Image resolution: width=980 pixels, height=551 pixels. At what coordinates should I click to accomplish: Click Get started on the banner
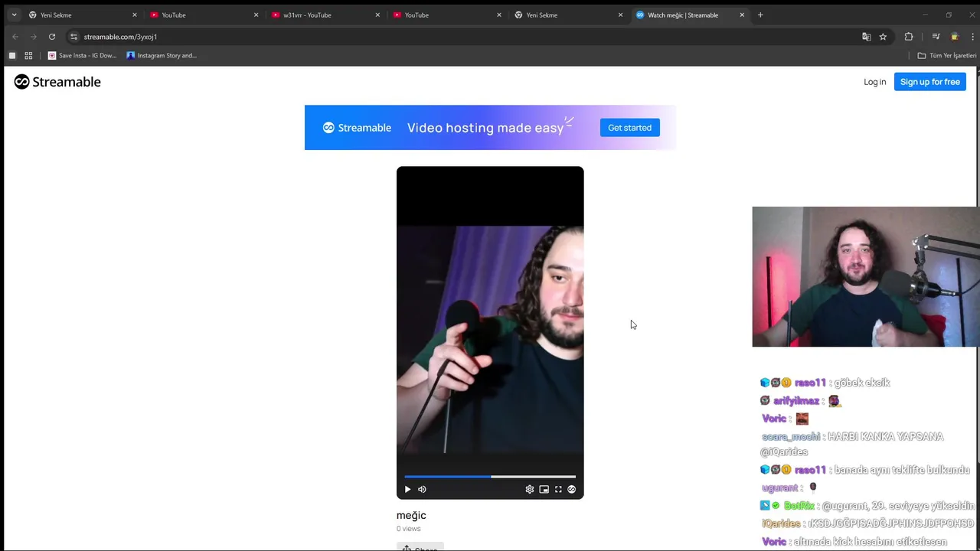click(629, 128)
